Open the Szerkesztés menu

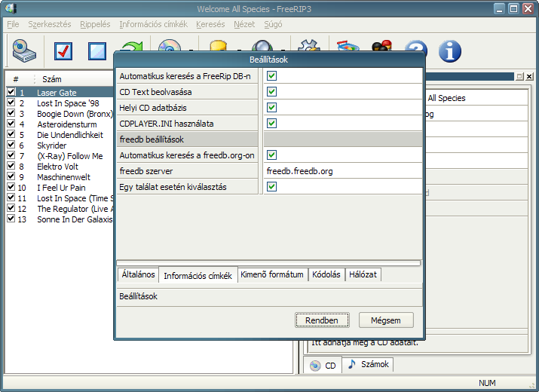[50, 24]
